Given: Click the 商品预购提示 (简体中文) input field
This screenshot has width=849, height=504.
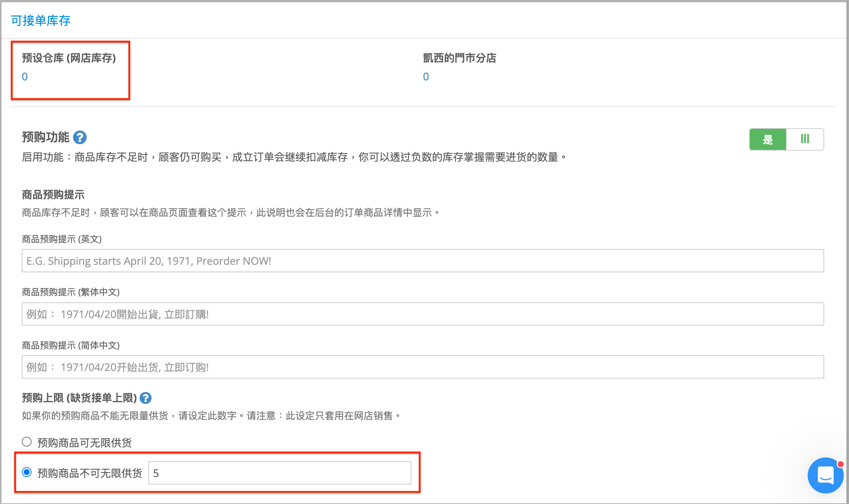Looking at the screenshot, I should 423,367.
